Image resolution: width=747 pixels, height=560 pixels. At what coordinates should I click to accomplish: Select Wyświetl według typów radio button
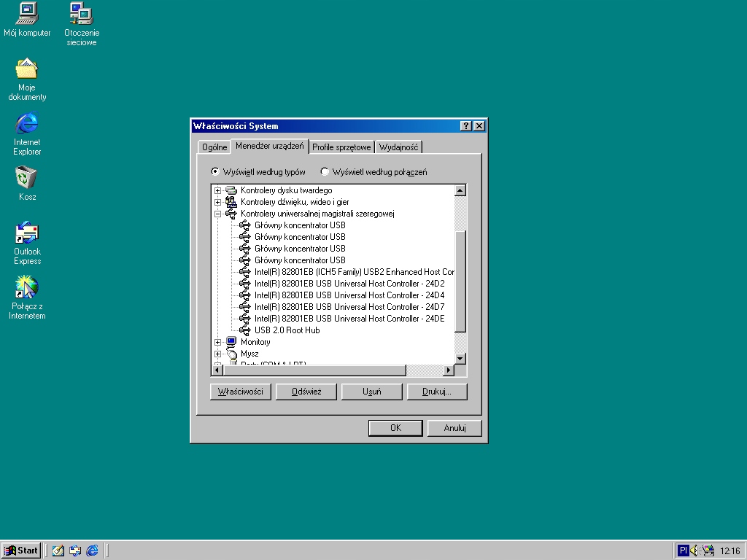click(215, 171)
